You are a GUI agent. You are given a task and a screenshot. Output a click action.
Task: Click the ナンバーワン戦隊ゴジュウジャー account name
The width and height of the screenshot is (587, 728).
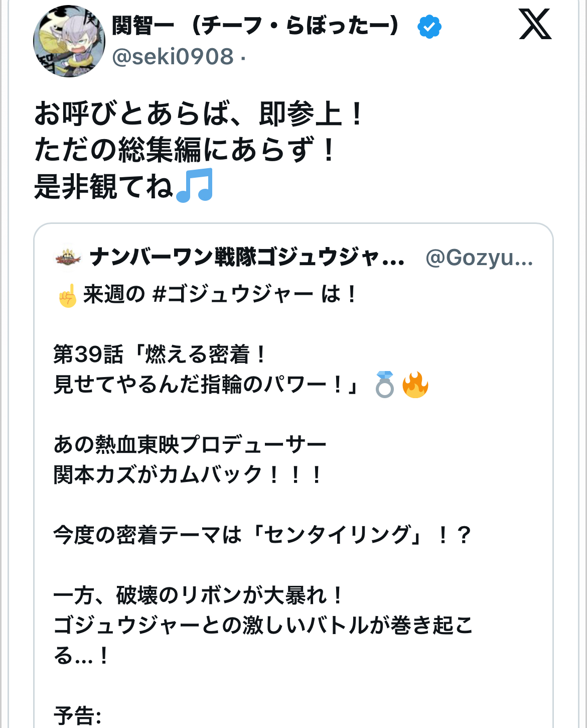(247, 257)
